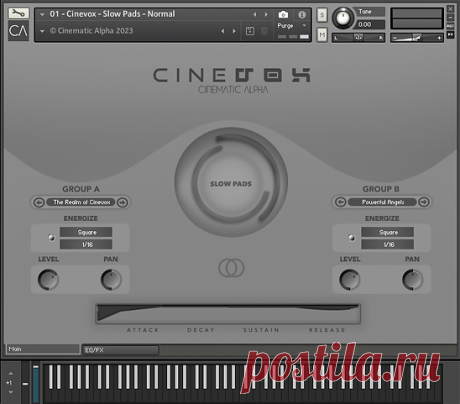
Task: Click the output pan L/R slider
Action: [358, 38]
